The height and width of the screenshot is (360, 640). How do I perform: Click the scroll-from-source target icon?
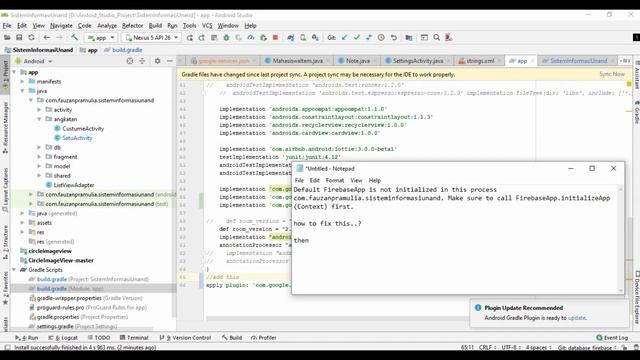click(x=130, y=61)
